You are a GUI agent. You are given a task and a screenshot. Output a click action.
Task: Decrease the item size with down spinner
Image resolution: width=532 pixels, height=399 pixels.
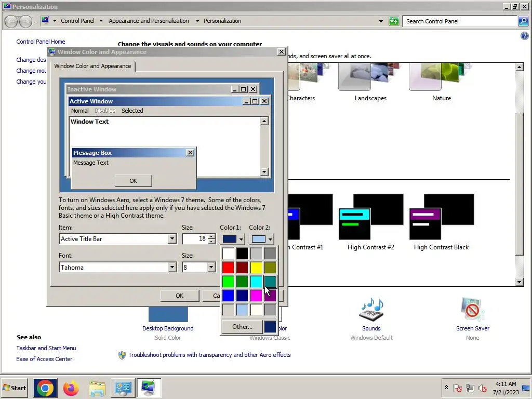pos(212,241)
